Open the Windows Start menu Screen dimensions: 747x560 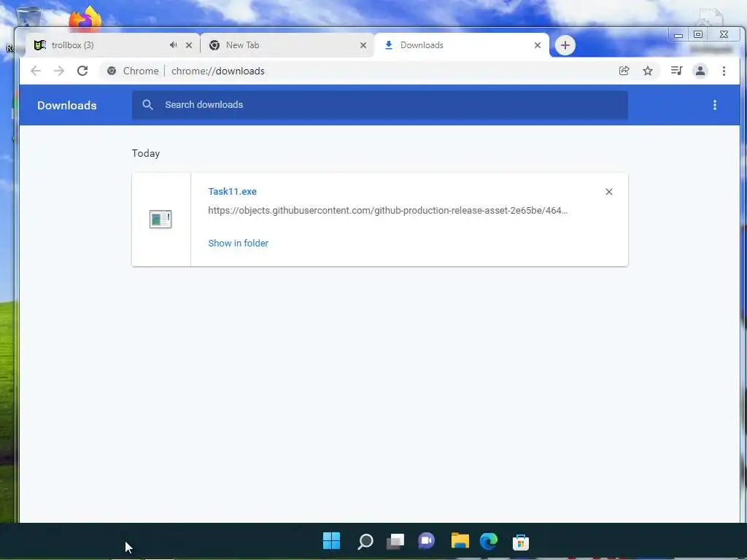tap(332, 541)
